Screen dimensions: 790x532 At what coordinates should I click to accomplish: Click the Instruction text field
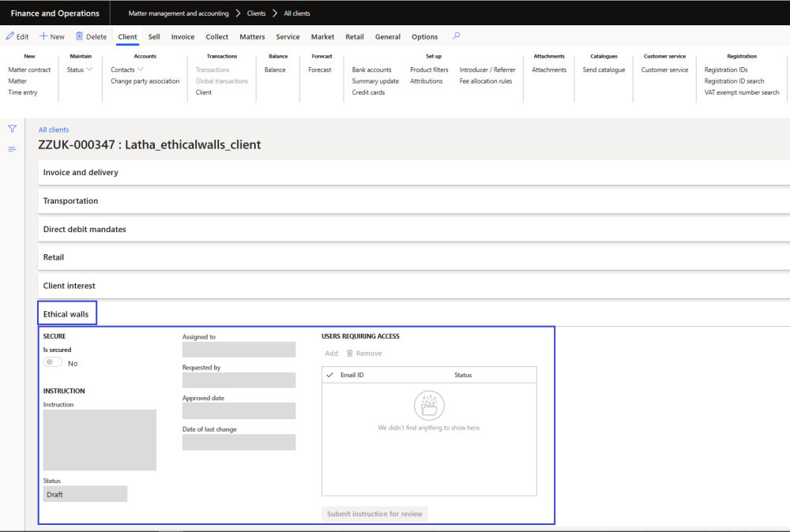pos(100,440)
